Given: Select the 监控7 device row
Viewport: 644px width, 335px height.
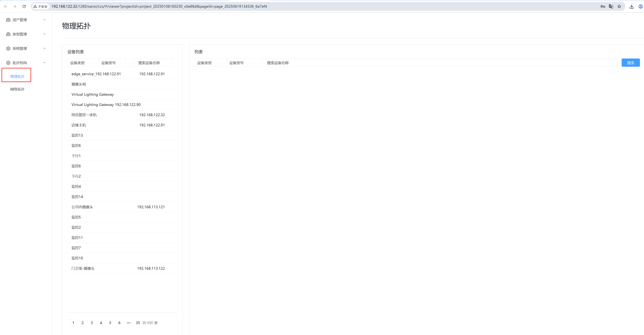Looking at the screenshot, I should (x=122, y=248).
